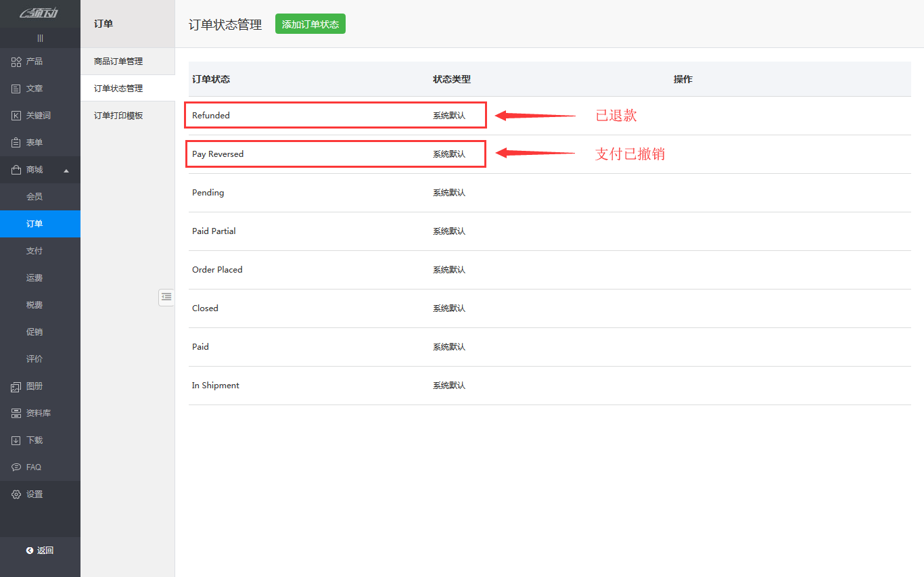The width and height of the screenshot is (924, 577).
Task: Open the 文章 section icon
Action: click(16, 88)
